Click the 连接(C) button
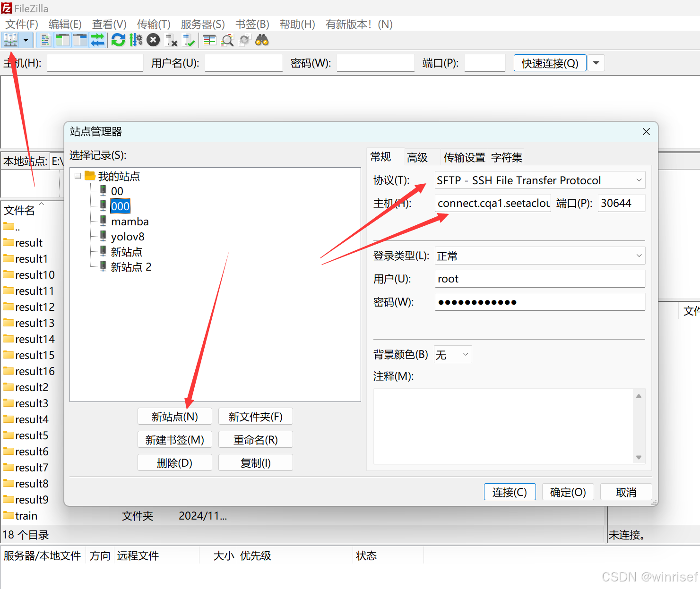 (x=510, y=492)
